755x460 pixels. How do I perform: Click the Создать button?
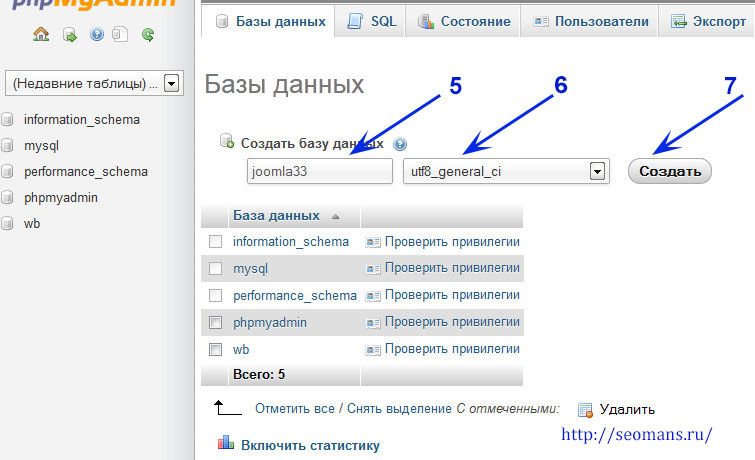pyautogui.click(x=670, y=171)
